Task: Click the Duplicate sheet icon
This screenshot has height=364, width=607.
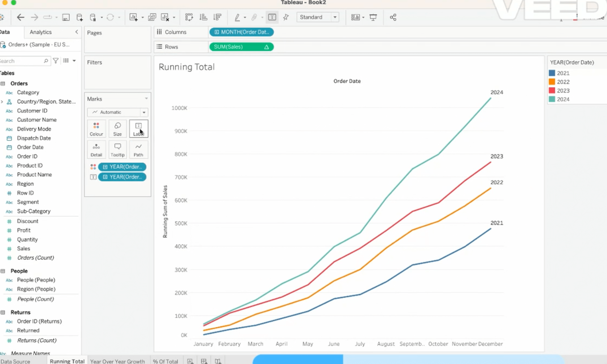Action: click(152, 17)
